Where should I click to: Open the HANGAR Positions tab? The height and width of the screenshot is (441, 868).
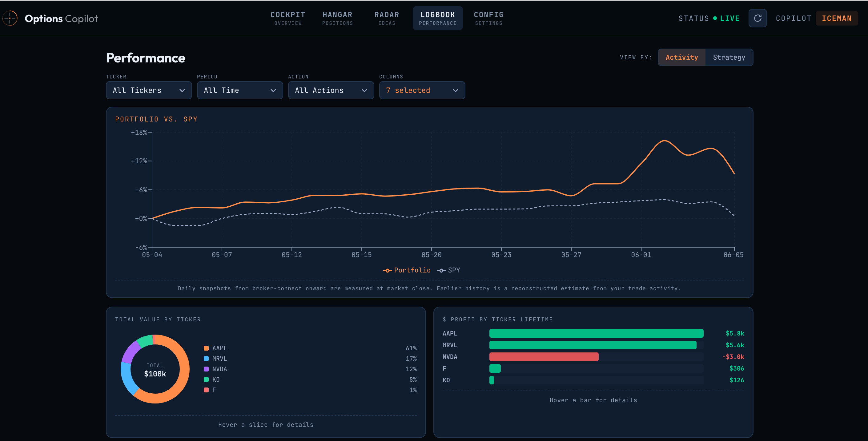click(337, 18)
